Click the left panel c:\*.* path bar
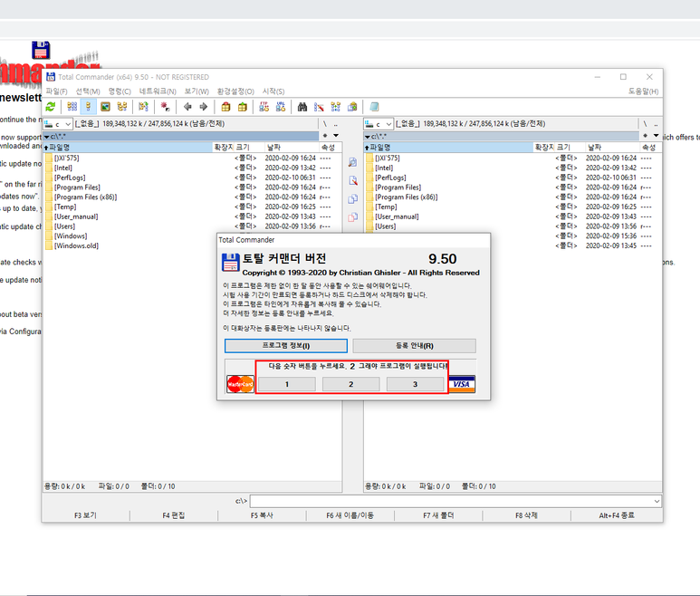700x596 pixels. point(181,136)
